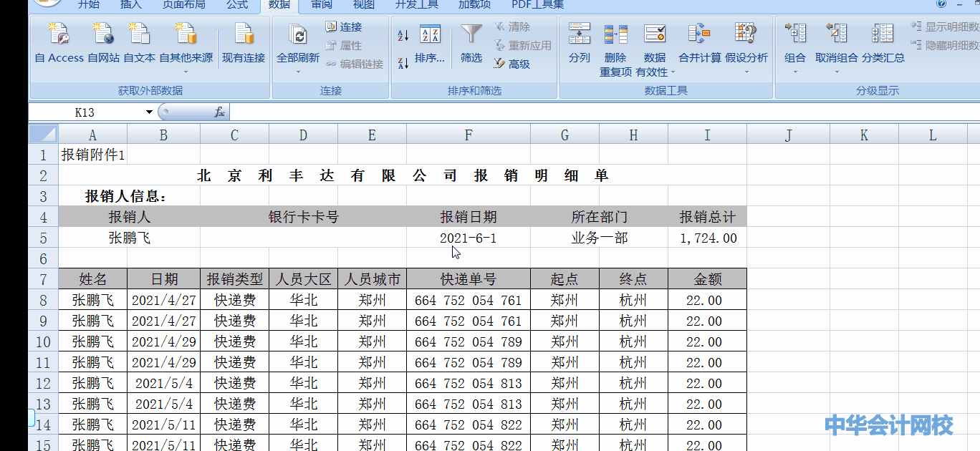Image resolution: width=980 pixels, height=451 pixels.
Task: Click the Name Box showing K13
Action: tap(85, 112)
